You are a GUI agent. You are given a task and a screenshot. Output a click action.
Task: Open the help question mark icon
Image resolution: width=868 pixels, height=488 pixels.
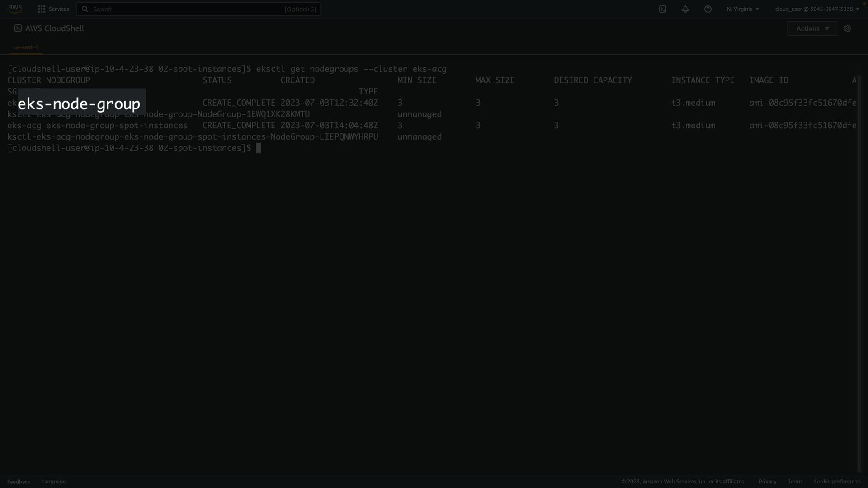point(708,9)
